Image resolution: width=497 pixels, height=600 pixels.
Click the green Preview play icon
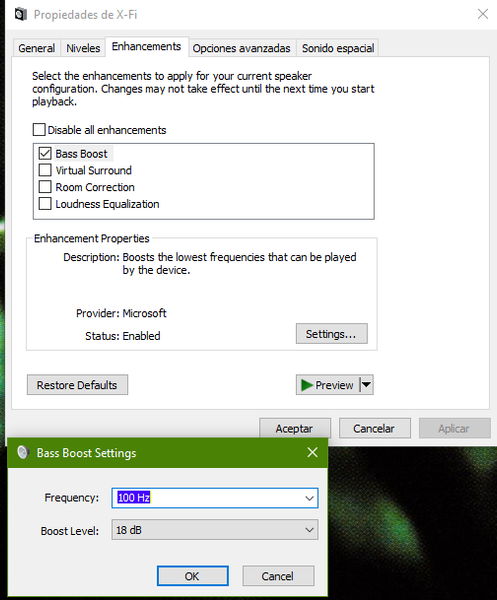pos(306,385)
